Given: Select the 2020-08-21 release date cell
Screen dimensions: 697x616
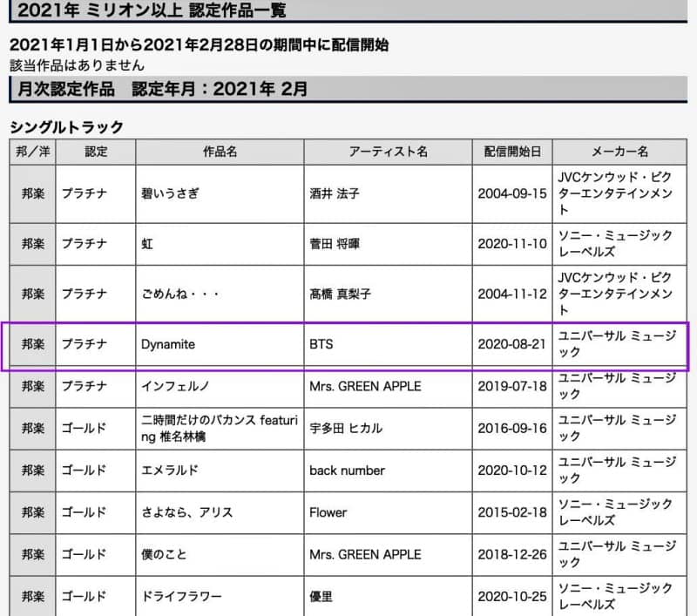Looking at the screenshot, I should (512, 344).
